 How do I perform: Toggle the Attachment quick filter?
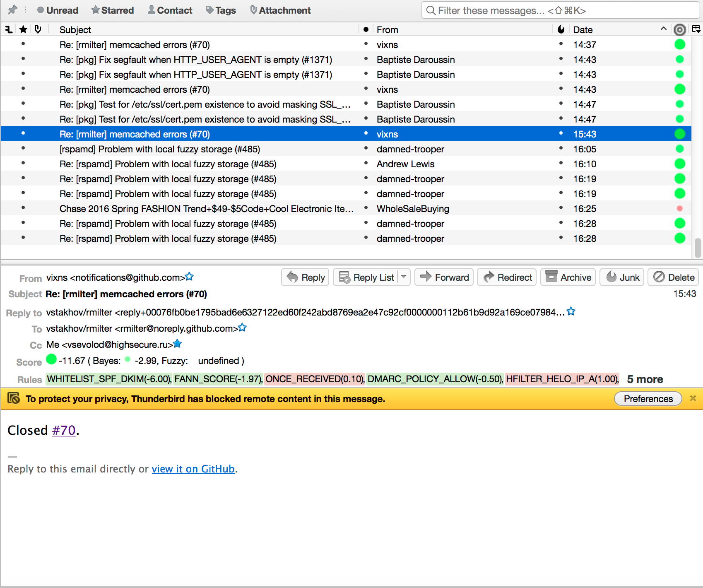(x=280, y=10)
